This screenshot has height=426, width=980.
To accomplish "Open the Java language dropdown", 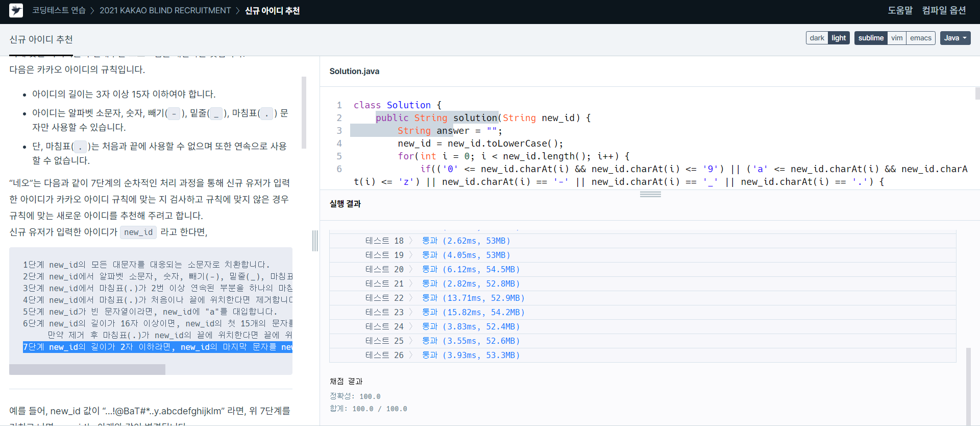I will coord(955,38).
